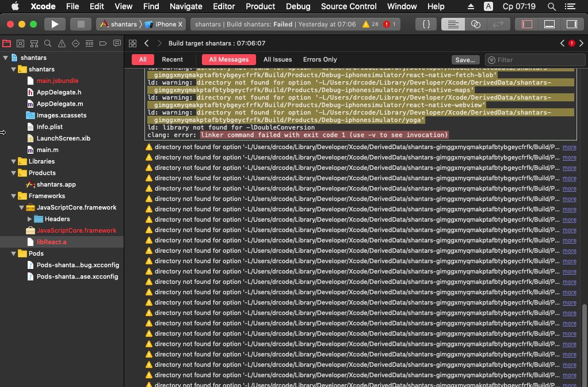
Task: Show Recent build logs
Action: [172, 60]
